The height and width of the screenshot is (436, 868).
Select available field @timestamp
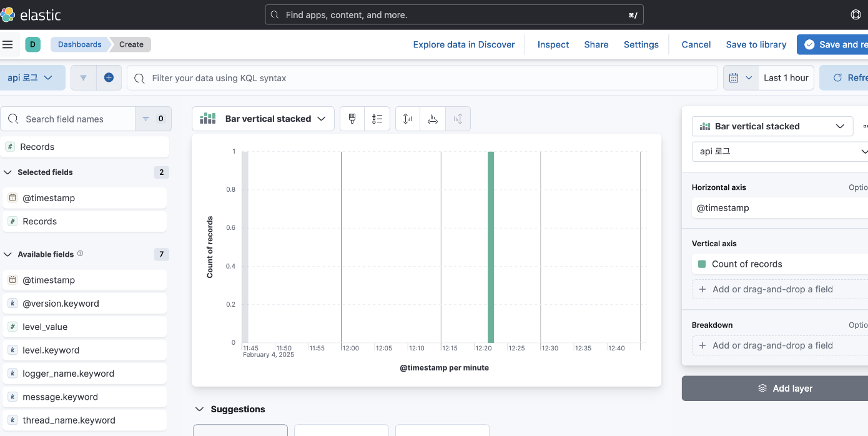(85, 280)
